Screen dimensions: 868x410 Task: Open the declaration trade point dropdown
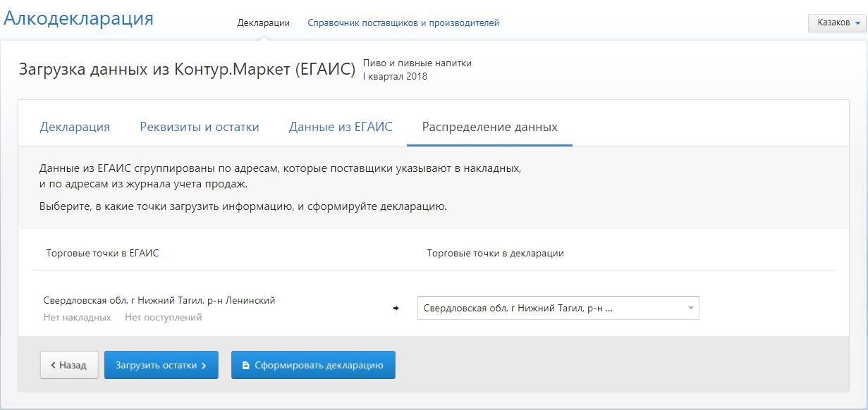[x=550, y=308]
